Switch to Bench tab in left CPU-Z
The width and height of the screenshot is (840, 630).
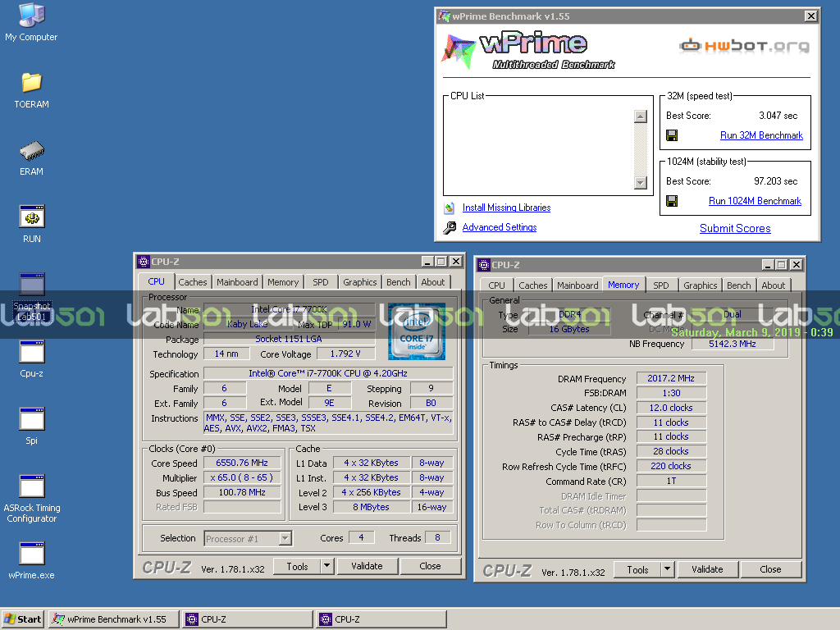pyautogui.click(x=398, y=282)
